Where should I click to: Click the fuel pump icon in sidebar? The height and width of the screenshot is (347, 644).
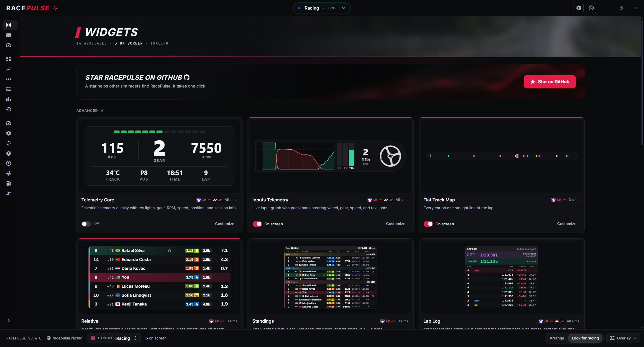pyautogui.click(x=9, y=183)
